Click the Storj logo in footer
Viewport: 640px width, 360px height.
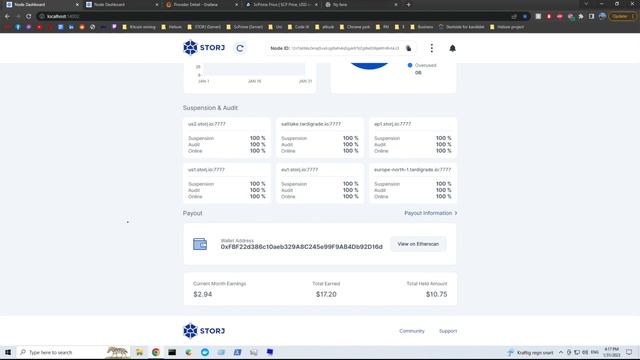204,331
